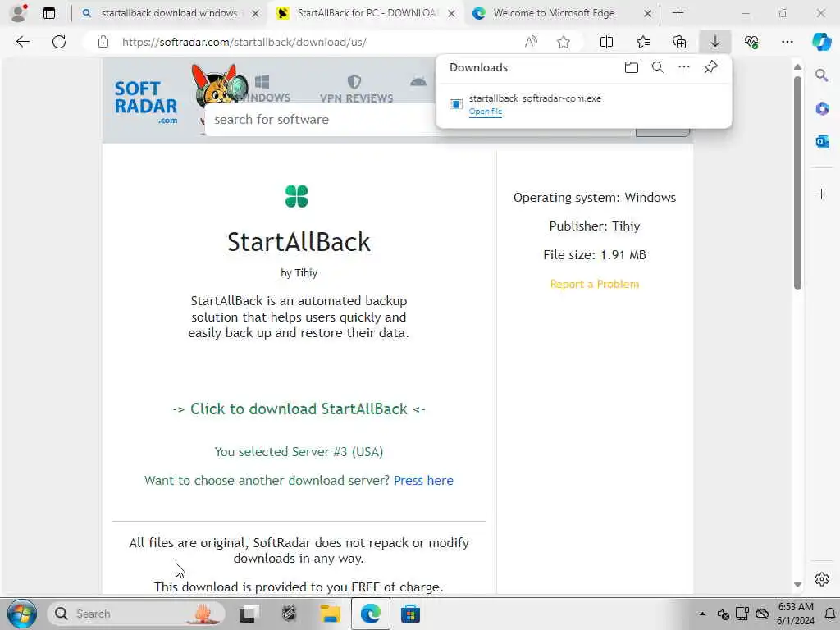Switch to Welcome to Microsoft Edge tab
Viewport: 840px width, 630px height.
click(x=554, y=13)
